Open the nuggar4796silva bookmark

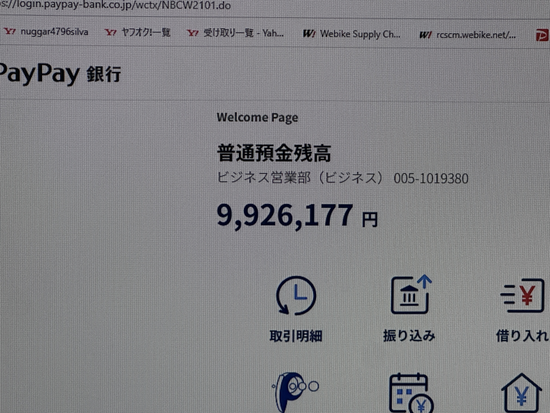coord(54,32)
